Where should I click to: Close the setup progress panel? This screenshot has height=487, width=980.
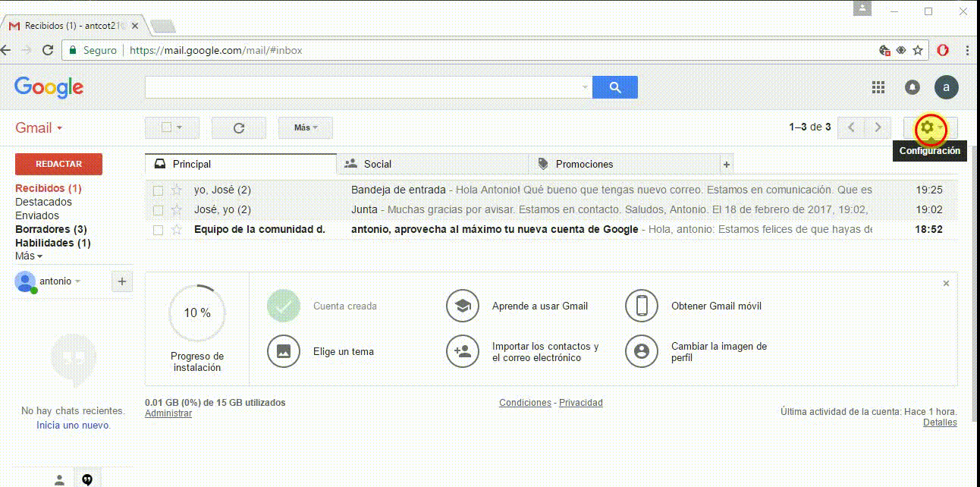tap(946, 283)
